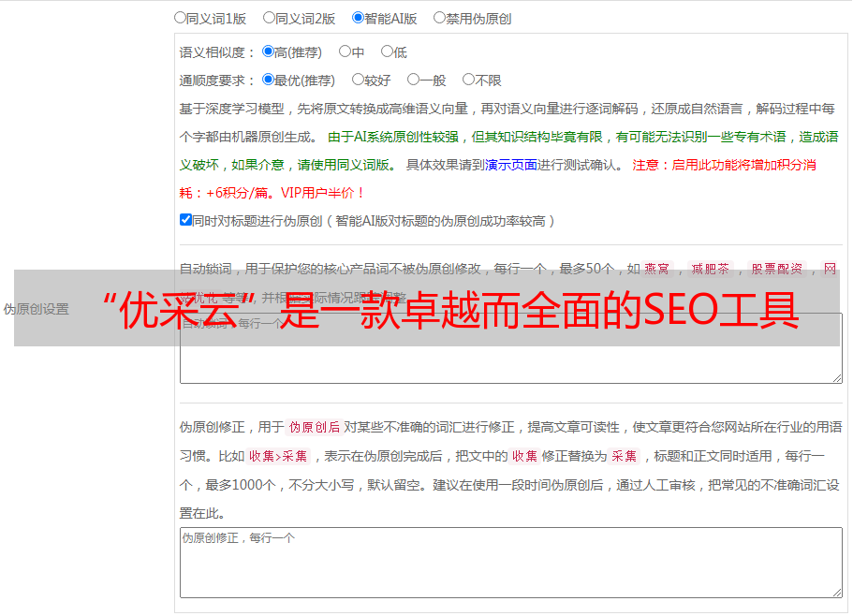The height and width of the screenshot is (616, 853).
Task: Click the 收集>采集 example code
Action: tap(278, 456)
